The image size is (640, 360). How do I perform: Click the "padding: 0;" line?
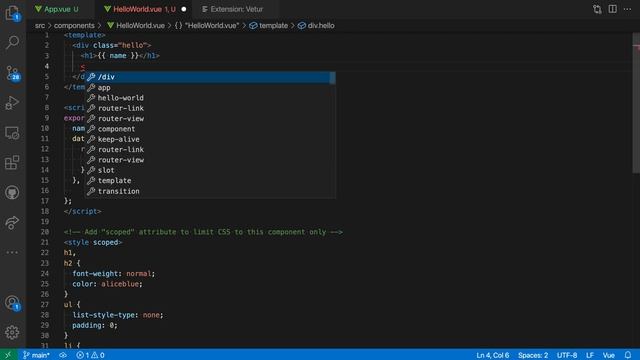tap(95, 325)
